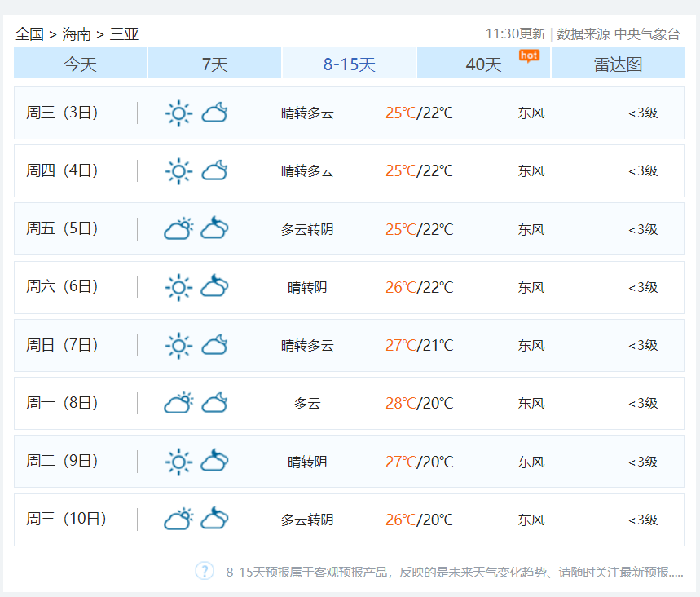Screen dimensions: 700x597
Task: Switch to the 今天 tab
Action: point(81,64)
